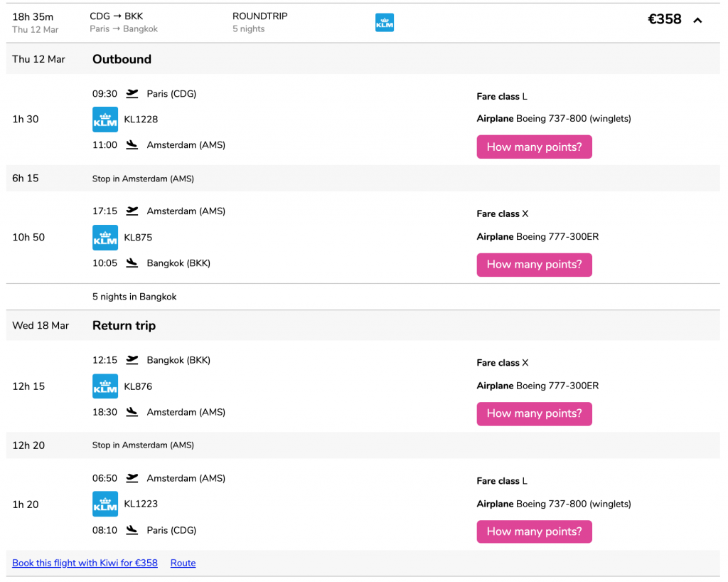Click the '12h 15' flight duration
This screenshot has height=582, width=728.
tap(28, 386)
